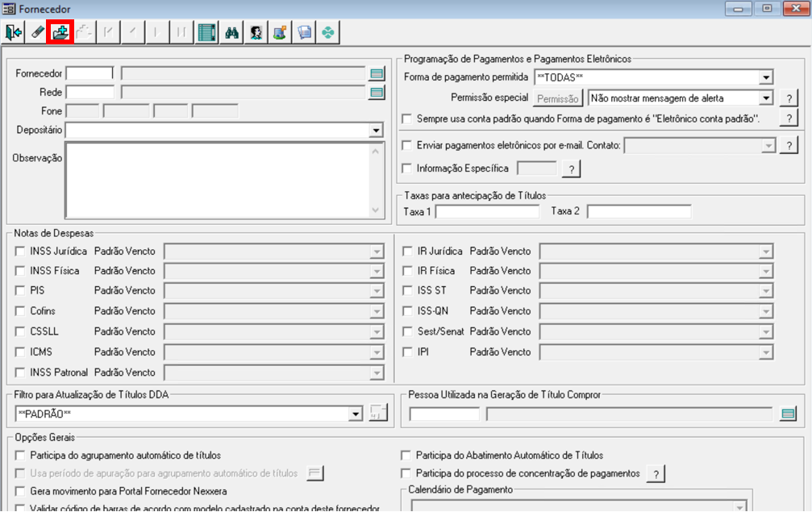Viewport: 812px width, 512px height.
Task: Open lookup for Pessoa Utilizada Título Compror
Action: tap(788, 414)
